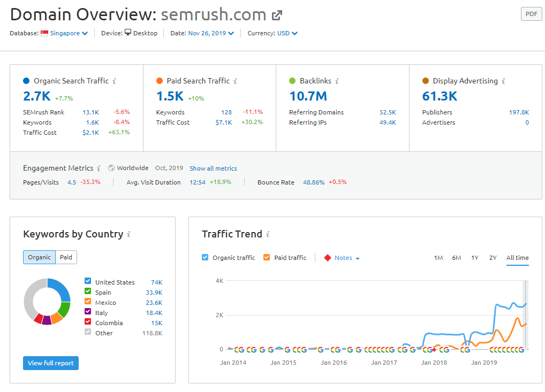Click Spain 33.9K keywords value

coord(154,293)
